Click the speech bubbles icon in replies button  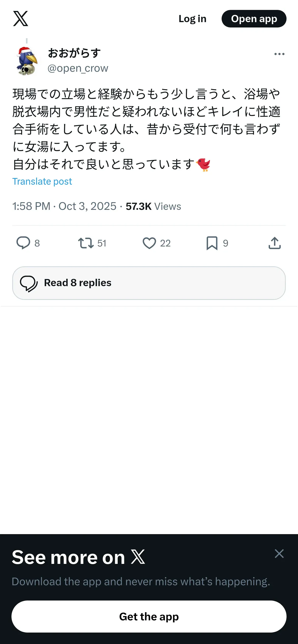(29, 283)
